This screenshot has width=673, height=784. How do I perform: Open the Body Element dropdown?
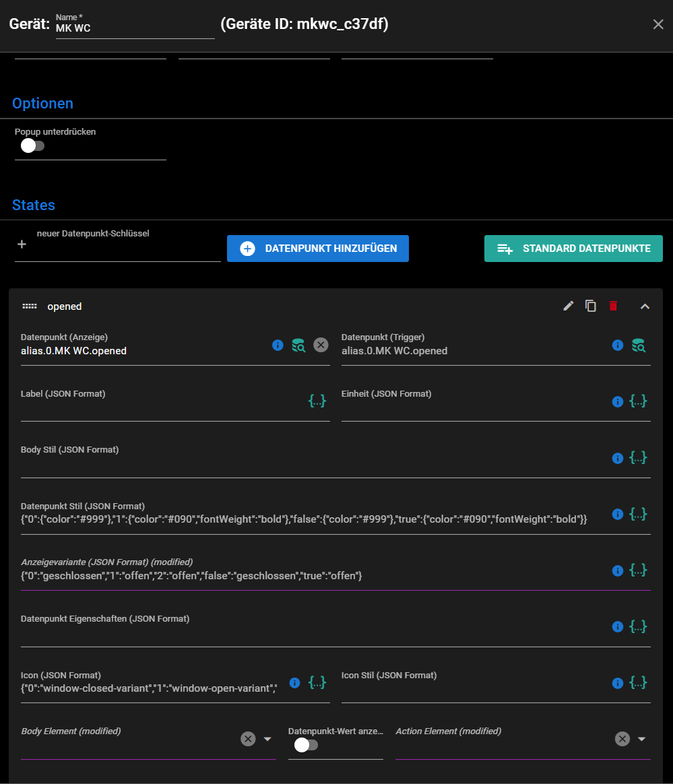pyautogui.click(x=267, y=739)
